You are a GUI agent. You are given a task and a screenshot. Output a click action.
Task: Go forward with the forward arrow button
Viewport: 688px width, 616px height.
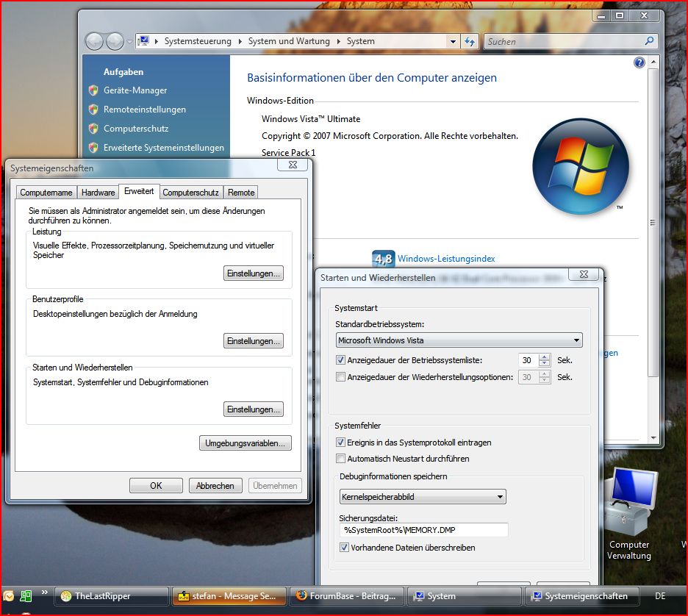pyautogui.click(x=115, y=41)
